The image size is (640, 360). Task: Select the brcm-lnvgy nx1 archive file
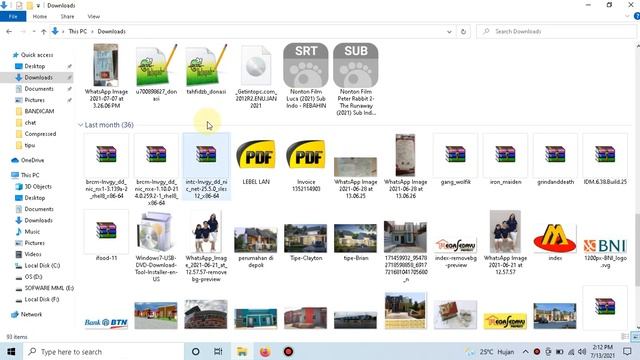point(106,167)
